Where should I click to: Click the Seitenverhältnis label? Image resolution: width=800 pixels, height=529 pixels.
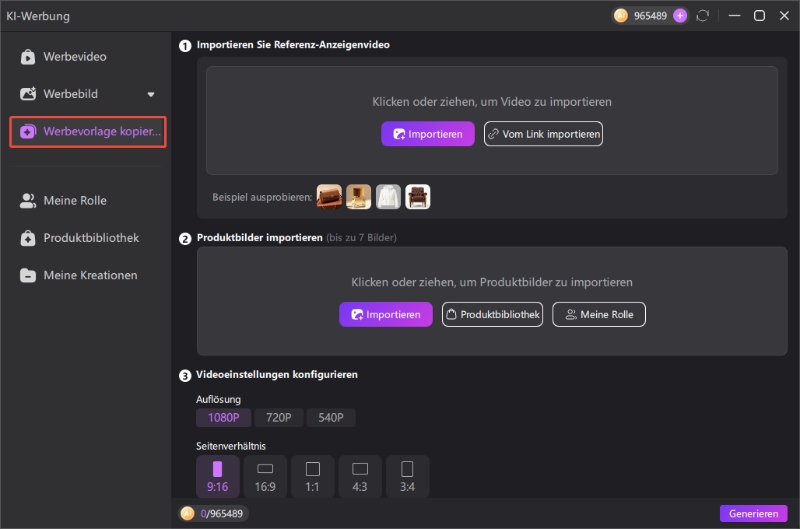pos(231,446)
